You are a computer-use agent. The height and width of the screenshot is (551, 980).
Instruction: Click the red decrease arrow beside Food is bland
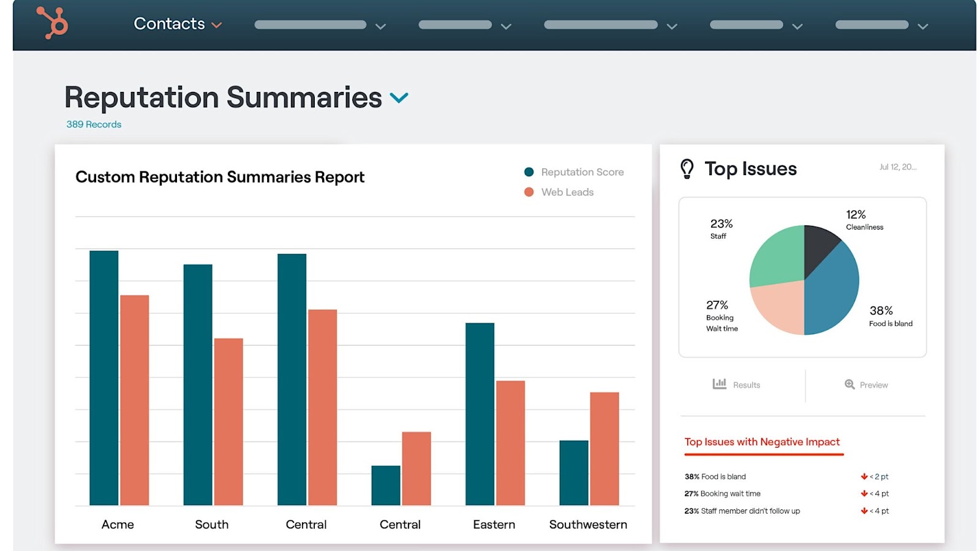point(865,476)
